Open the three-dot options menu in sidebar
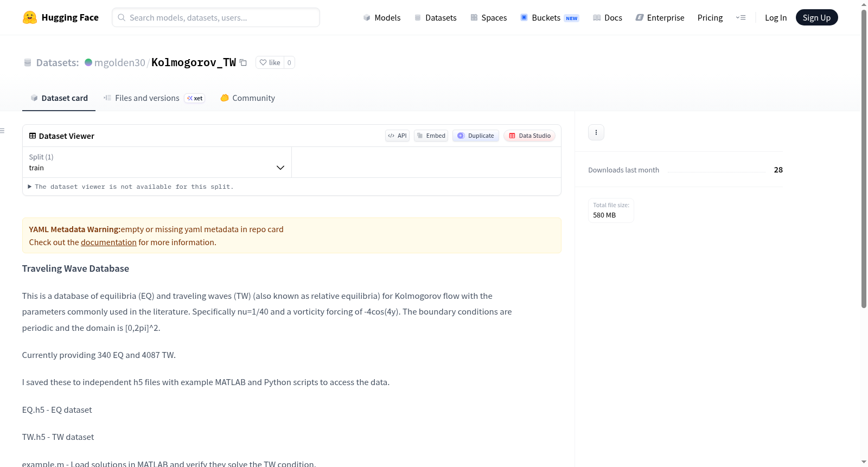 [596, 132]
